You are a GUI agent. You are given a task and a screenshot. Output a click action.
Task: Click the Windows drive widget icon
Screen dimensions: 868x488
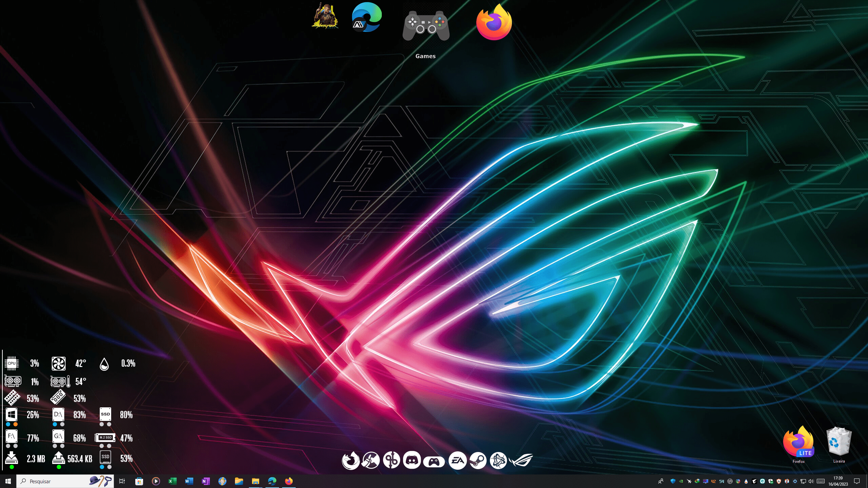click(x=12, y=414)
